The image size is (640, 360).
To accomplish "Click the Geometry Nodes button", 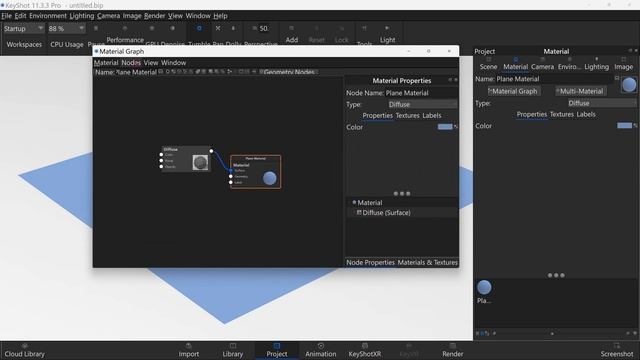I will coord(288,72).
